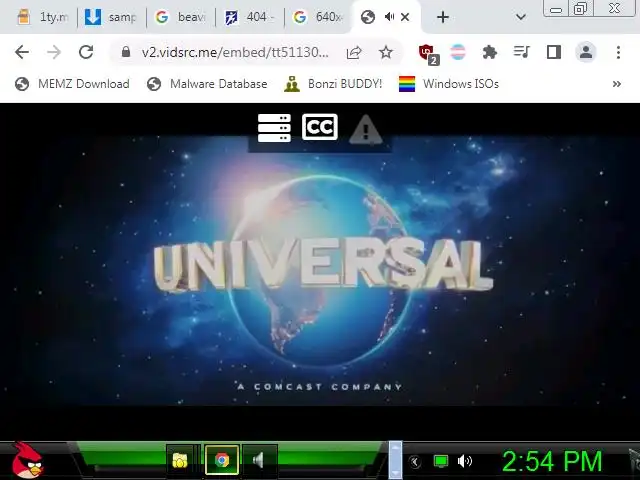
Task: Click the address bar URL v2.vidsrc.me
Action: 235,53
